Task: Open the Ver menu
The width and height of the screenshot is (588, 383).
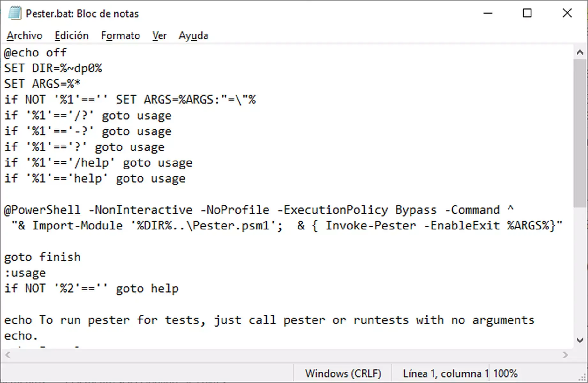Action: coord(159,35)
